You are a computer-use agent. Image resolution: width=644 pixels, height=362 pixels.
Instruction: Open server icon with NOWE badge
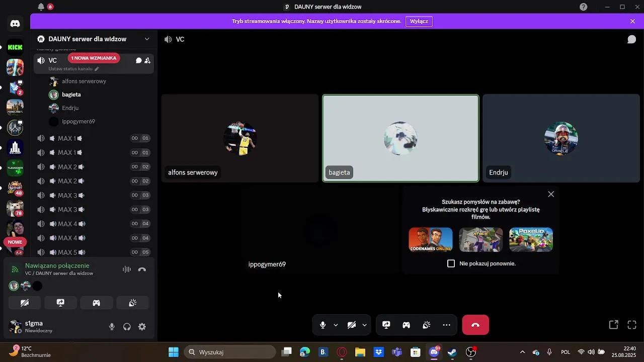(x=15, y=229)
